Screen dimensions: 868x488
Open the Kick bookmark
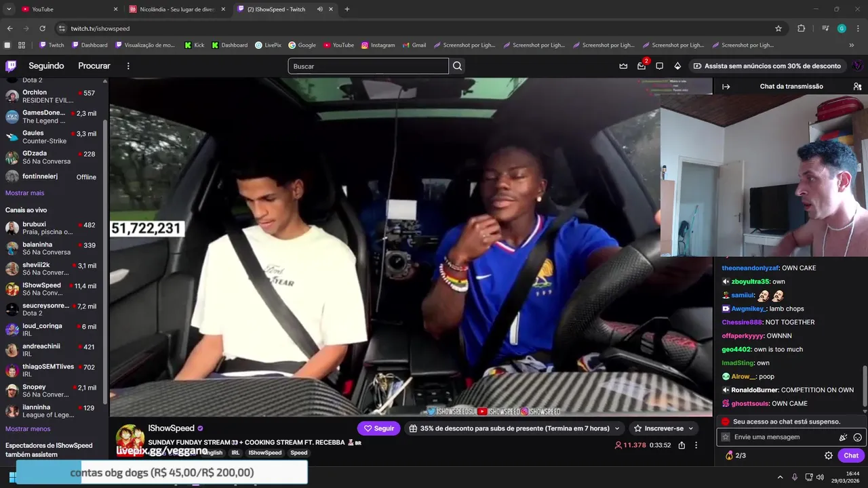tap(194, 45)
